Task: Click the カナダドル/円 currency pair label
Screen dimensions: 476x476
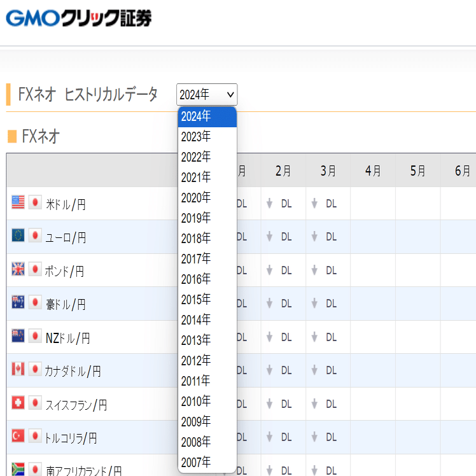Action: point(73,371)
